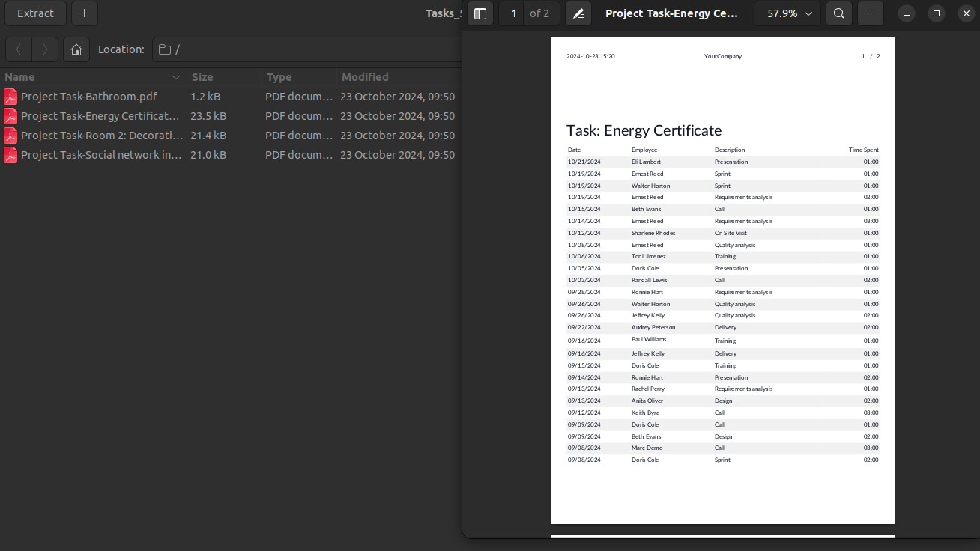Click the plus add-files button
This screenshot has width=980, height=551.
(85, 13)
